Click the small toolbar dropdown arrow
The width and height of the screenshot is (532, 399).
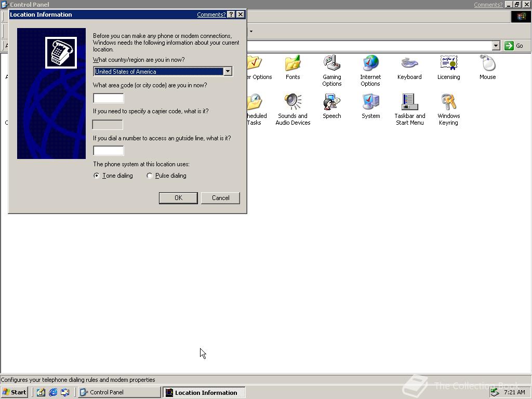pos(251,32)
